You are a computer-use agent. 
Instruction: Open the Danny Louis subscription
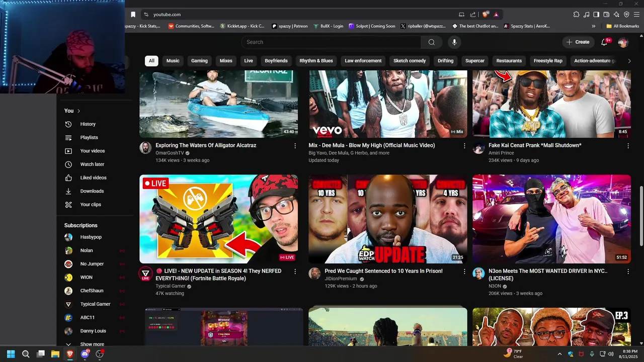(93, 331)
